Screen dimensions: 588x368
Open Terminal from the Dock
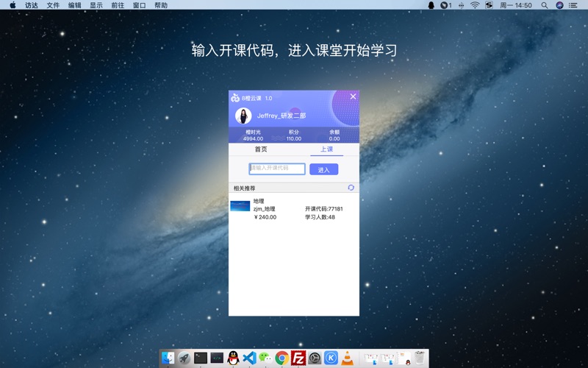[201, 358]
